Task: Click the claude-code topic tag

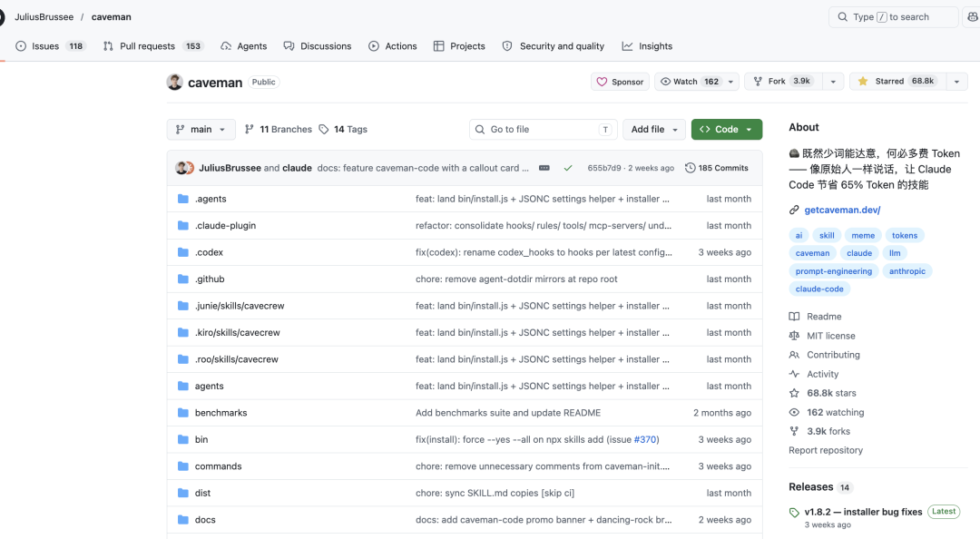Action: [x=819, y=289]
